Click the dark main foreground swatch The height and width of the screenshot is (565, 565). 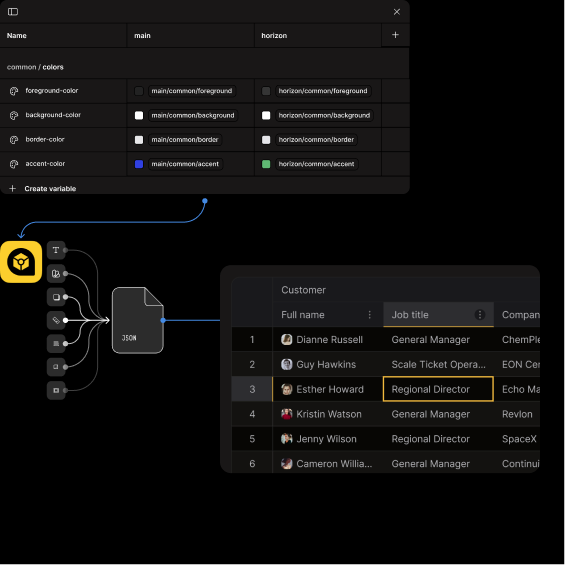(139, 91)
